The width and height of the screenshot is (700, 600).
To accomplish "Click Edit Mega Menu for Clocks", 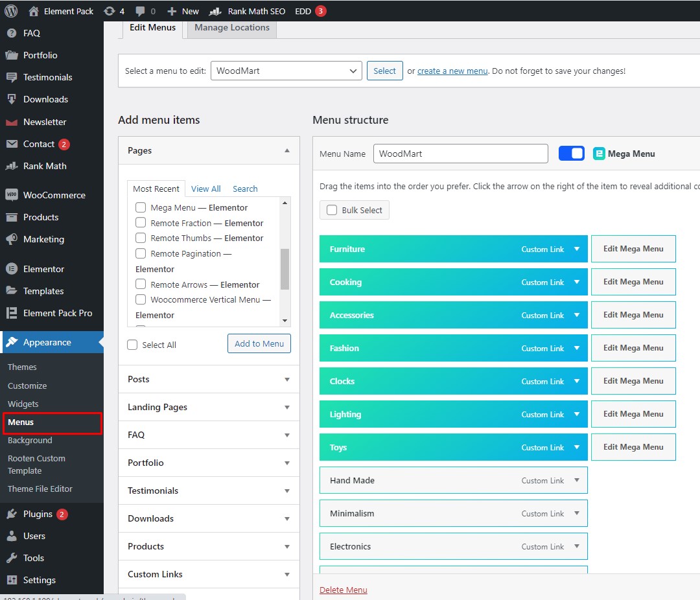I will click(x=633, y=381).
